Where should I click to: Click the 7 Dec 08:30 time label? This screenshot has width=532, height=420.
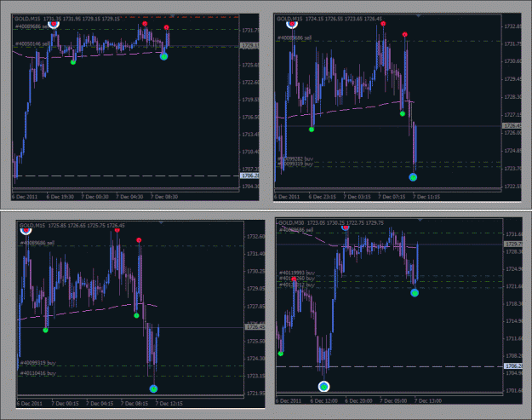click(164, 197)
